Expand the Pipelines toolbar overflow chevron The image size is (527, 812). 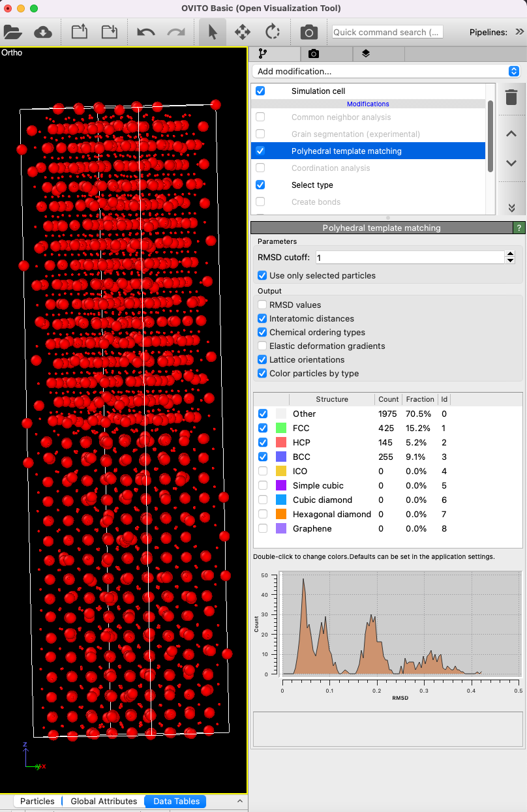coord(519,31)
